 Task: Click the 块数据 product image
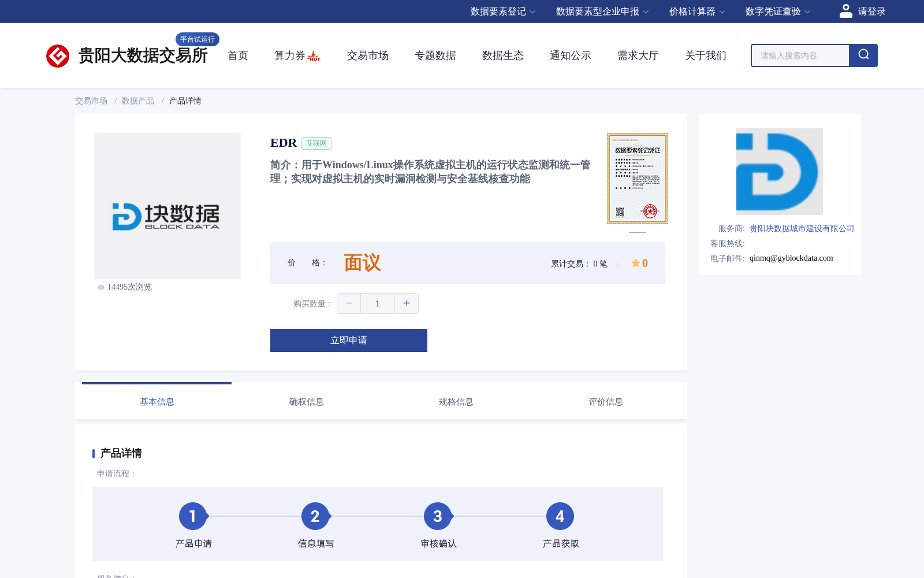[x=167, y=206]
